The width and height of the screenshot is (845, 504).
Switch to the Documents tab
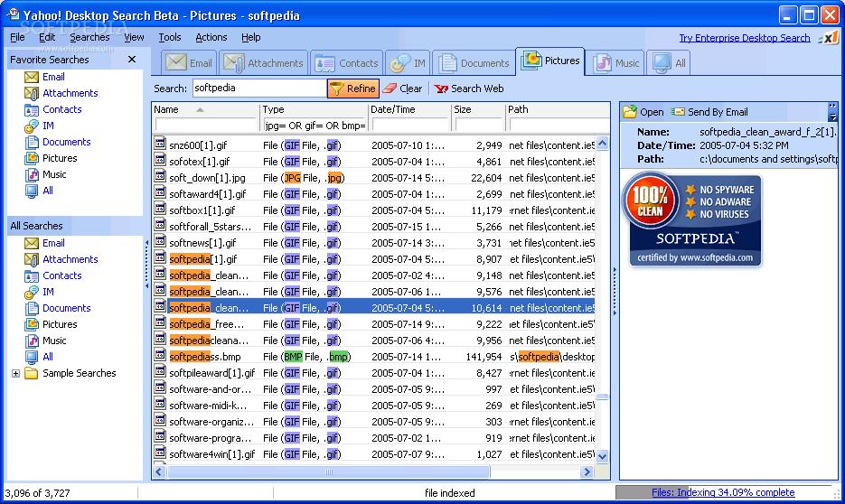[474, 63]
